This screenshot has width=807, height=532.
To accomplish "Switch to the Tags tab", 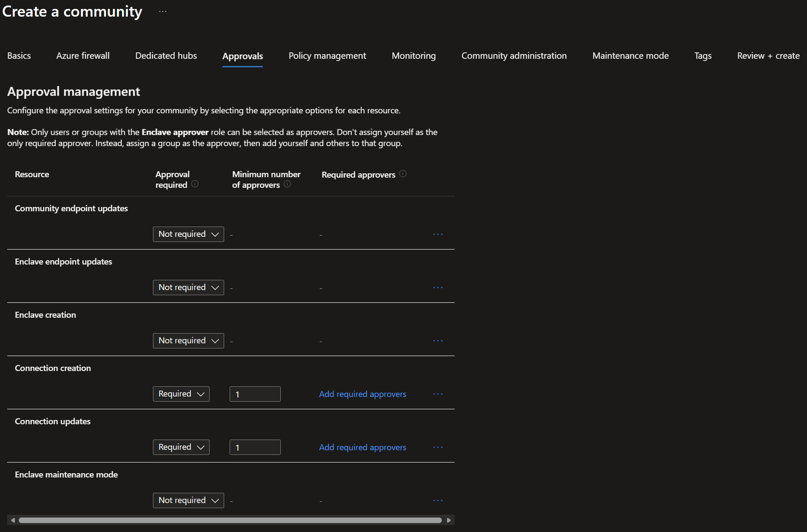I will (703, 56).
